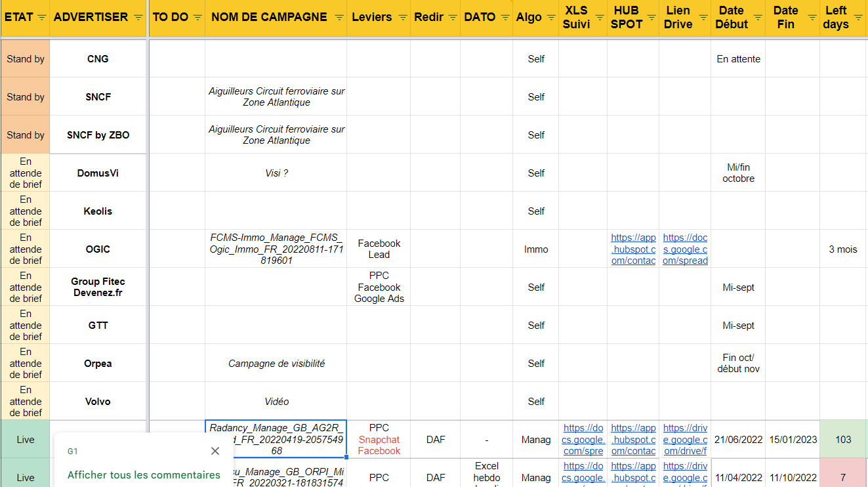Open the Algo column filter
The image size is (868, 487).
tap(551, 18)
